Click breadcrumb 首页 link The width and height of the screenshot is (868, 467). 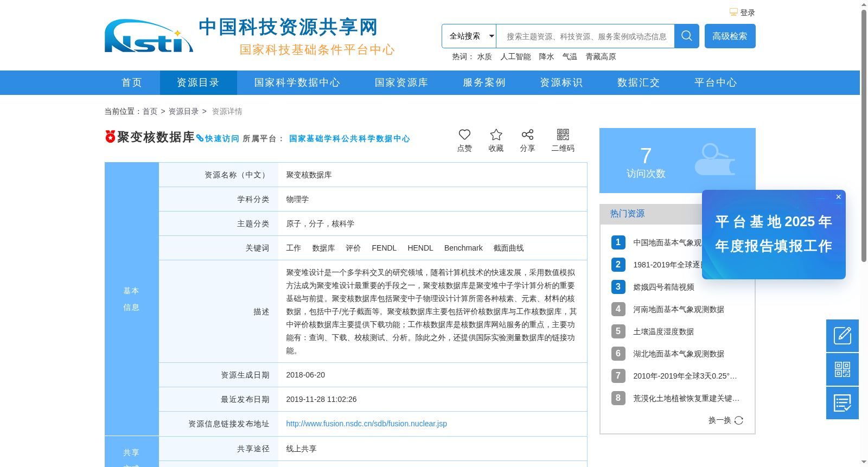[150, 111]
